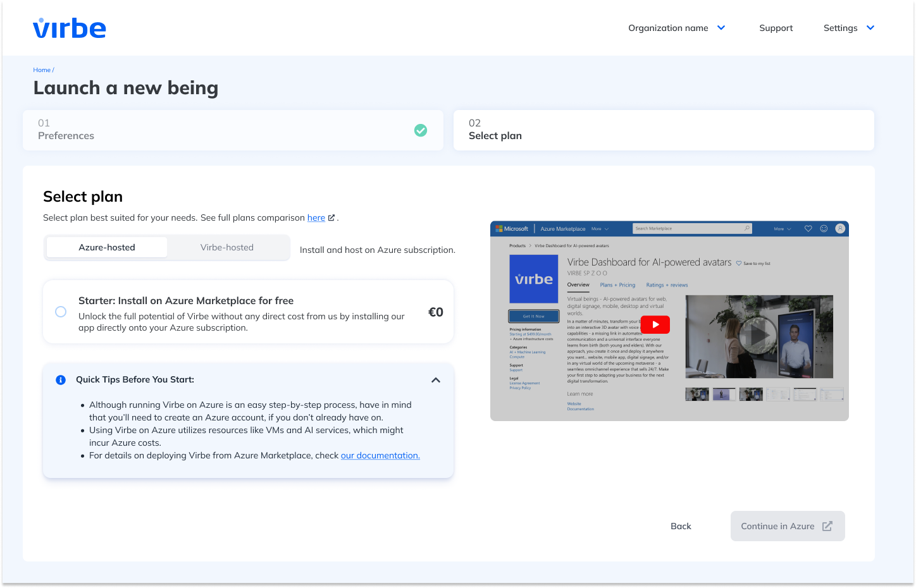The width and height of the screenshot is (916, 588).
Task: Click the Home breadcrumb link
Action: tap(42, 70)
